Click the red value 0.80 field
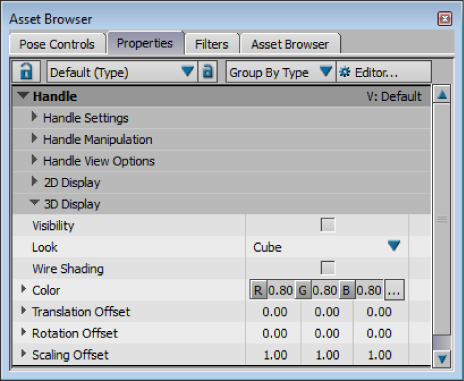 click(x=281, y=290)
